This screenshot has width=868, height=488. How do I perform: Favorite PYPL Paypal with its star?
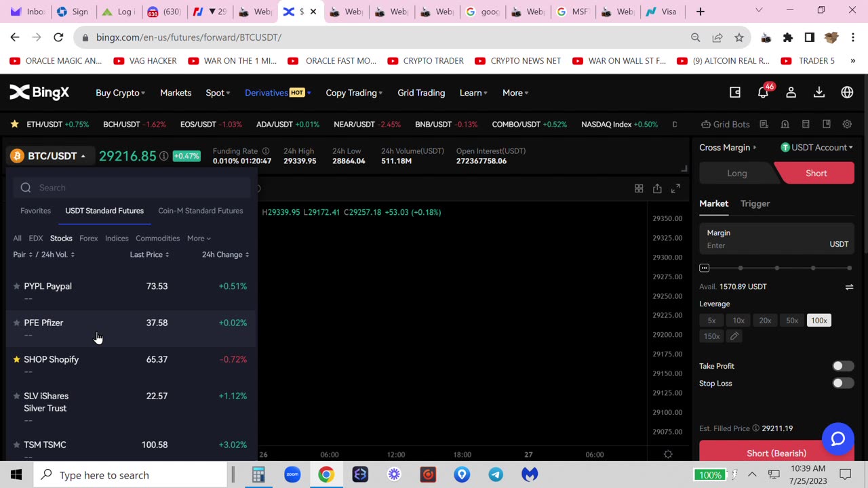pos(17,286)
